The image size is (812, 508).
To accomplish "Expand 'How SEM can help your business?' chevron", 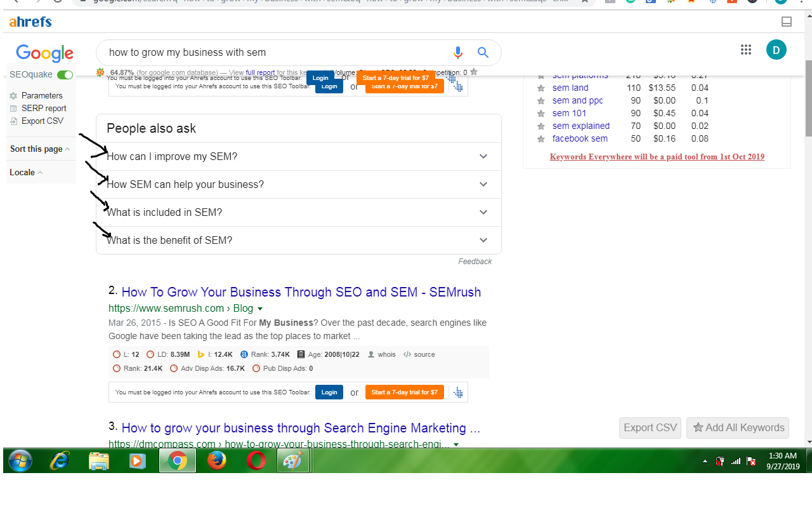I will point(483,184).
